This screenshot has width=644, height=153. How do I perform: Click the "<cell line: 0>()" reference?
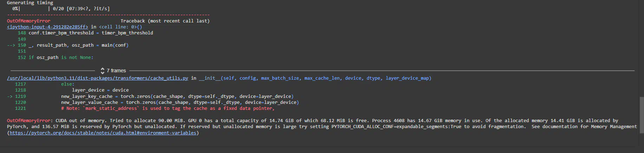click(x=121, y=27)
